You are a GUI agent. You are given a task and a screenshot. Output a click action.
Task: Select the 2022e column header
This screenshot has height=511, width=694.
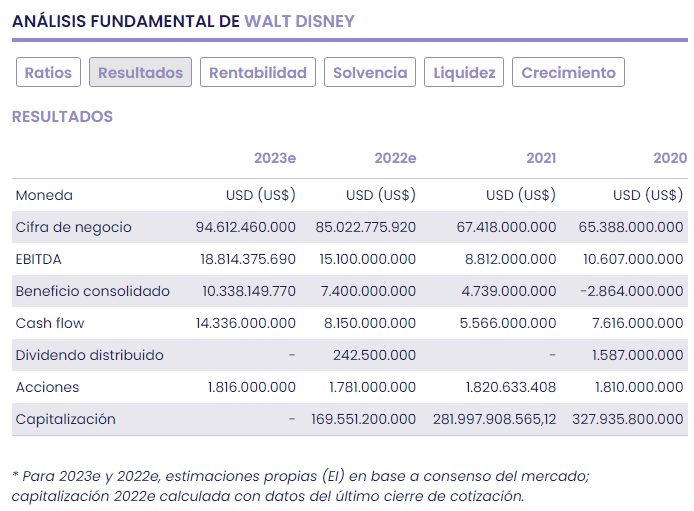395,158
